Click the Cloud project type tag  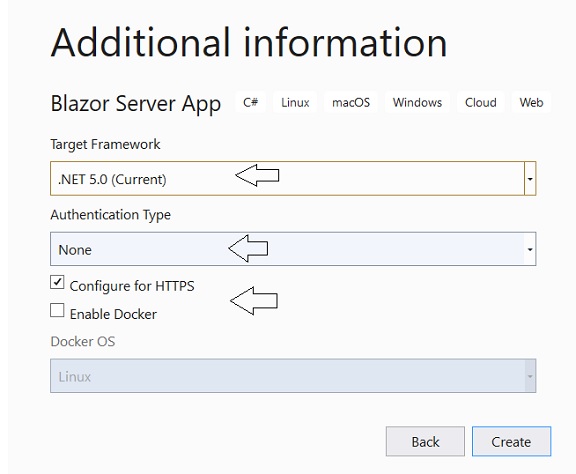[480, 102]
